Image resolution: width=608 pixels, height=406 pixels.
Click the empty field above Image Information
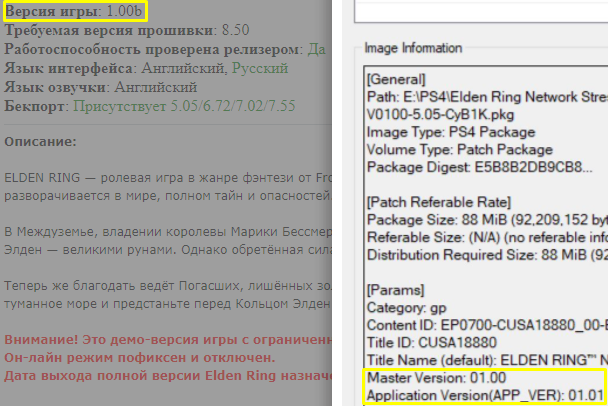[481, 11]
